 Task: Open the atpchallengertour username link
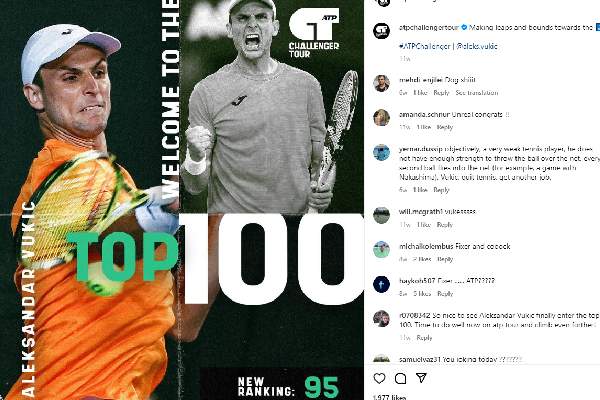pyautogui.click(x=429, y=28)
